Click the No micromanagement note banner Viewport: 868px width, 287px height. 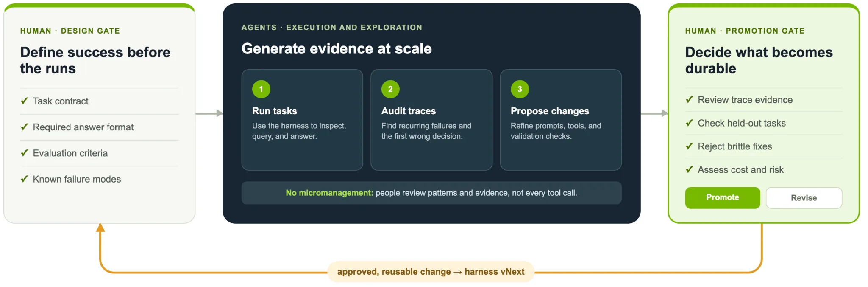(431, 193)
